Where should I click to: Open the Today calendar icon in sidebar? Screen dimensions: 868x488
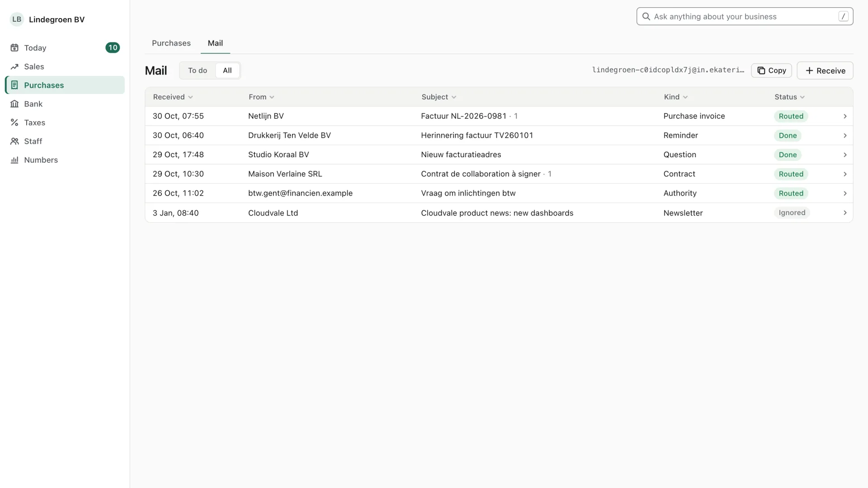[14, 48]
